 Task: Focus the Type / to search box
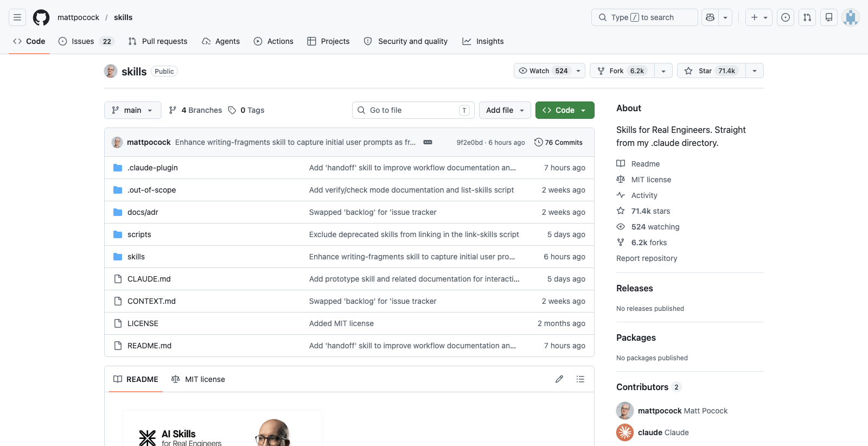(644, 17)
